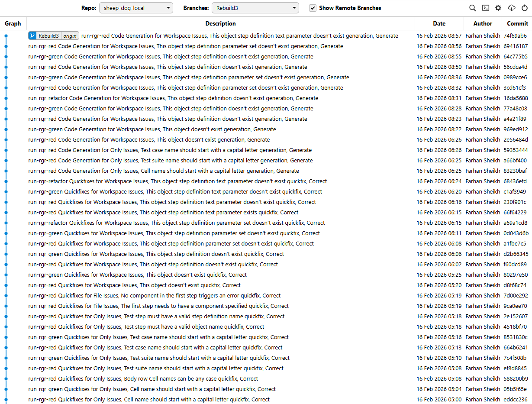Click the branch icon on Rebuild3 label
532x404 pixels.
point(32,36)
